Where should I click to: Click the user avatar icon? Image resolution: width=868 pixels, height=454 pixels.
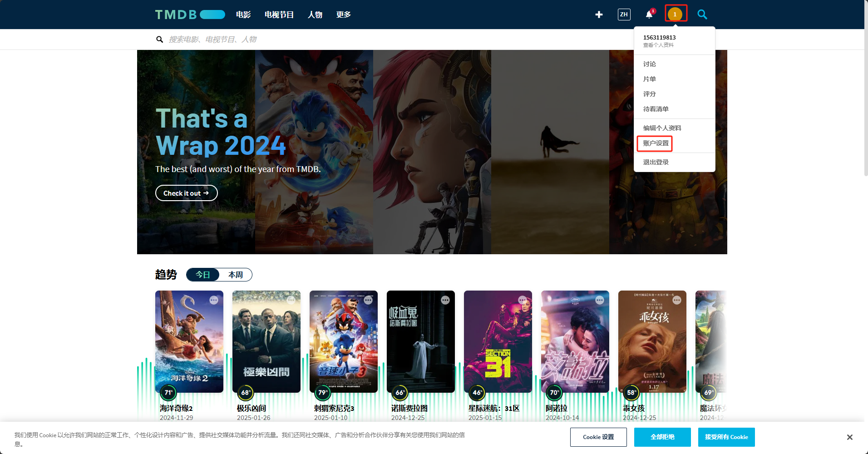pyautogui.click(x=675, y=15)
